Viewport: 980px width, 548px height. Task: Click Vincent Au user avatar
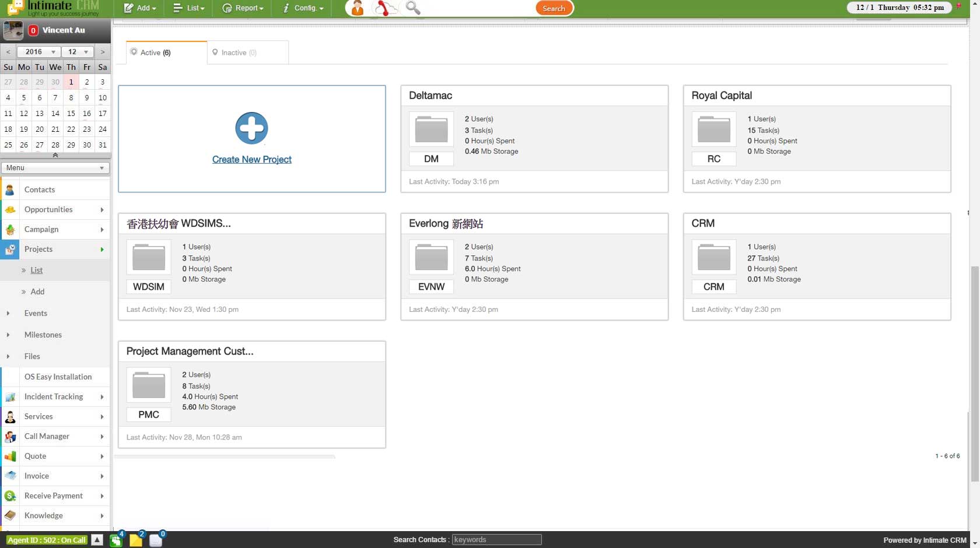pos(13,30)
